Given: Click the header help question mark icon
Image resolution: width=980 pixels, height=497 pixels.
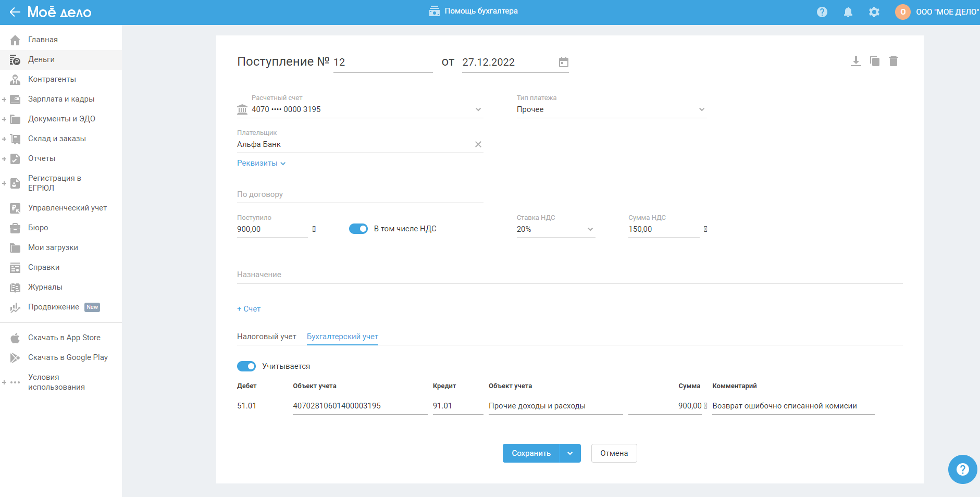Looking at the screenshot, I should click(x=822, y=12).
